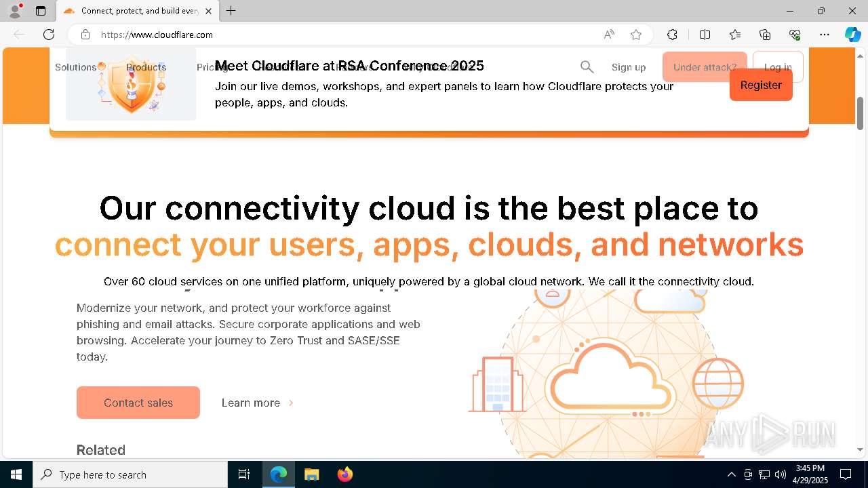Screen dimensions: 868x488
Task: Click Meet Cloudflare at RSA Conference heading
Action: pos(349,66)
